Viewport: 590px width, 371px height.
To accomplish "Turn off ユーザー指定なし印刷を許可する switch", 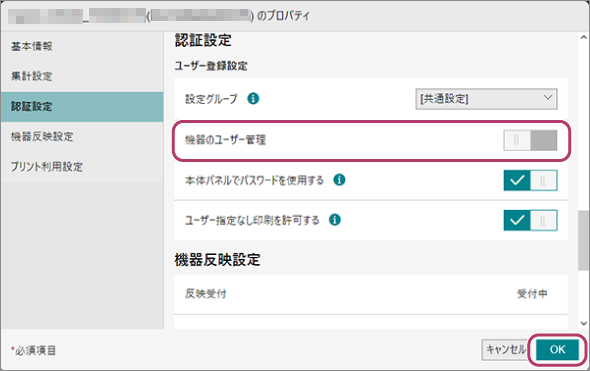I will [530, 220].
